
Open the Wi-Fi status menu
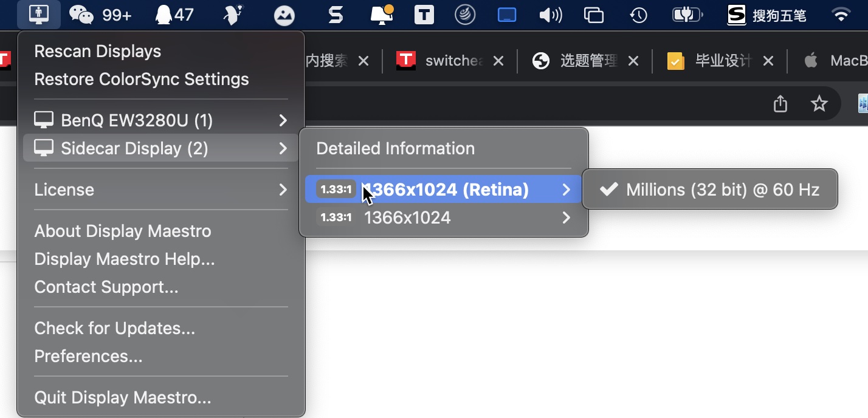click(x=841, y=15)
